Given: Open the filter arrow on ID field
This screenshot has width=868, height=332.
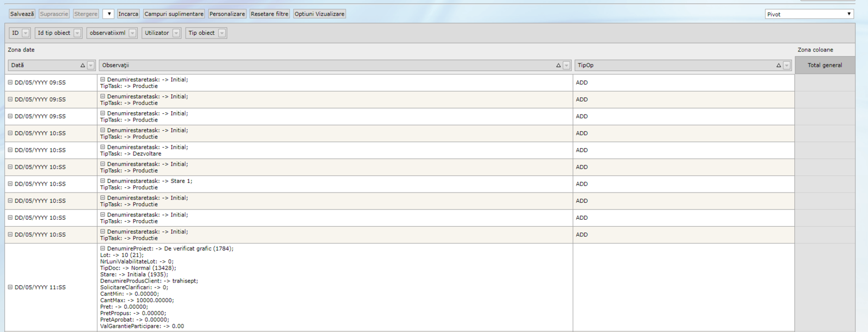Looking at the screenshot, I should click(25, 34).
